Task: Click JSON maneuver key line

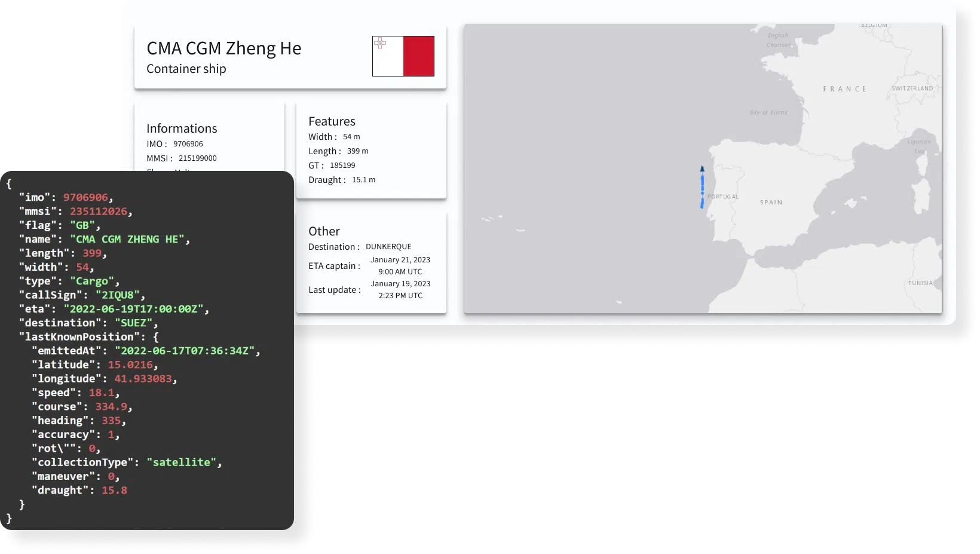Action: [76, 477]
